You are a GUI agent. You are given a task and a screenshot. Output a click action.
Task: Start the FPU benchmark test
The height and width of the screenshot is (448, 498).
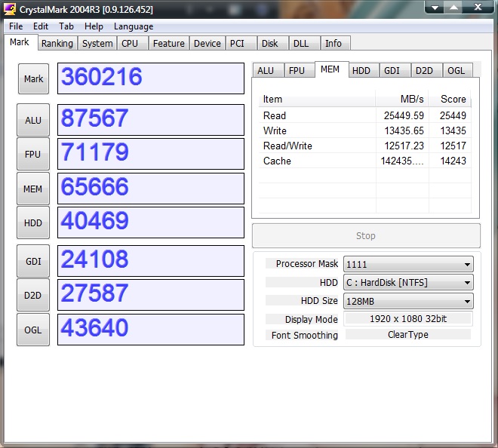coord(33,154)
